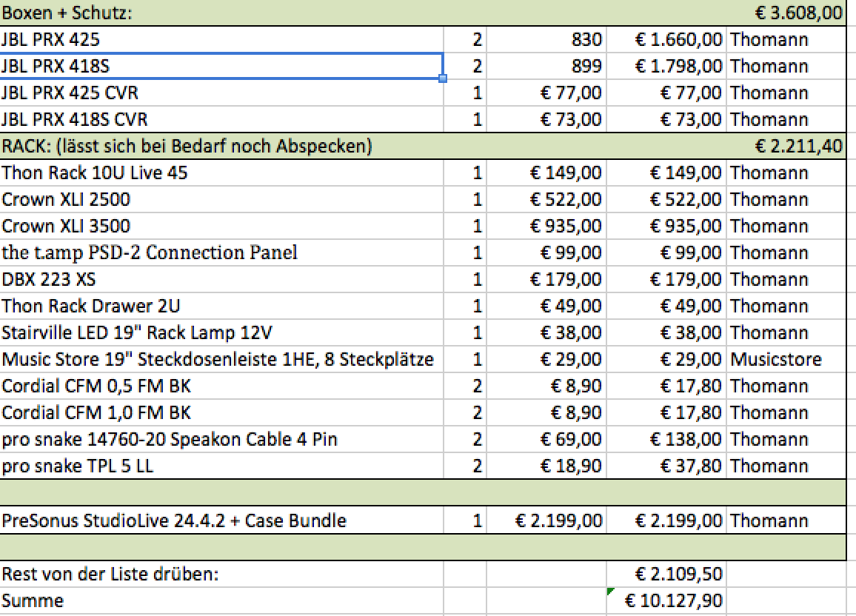Click quantity 1 in the PreSonus StudioLive row
Viewport: 856px width, 616px height.
465,520
